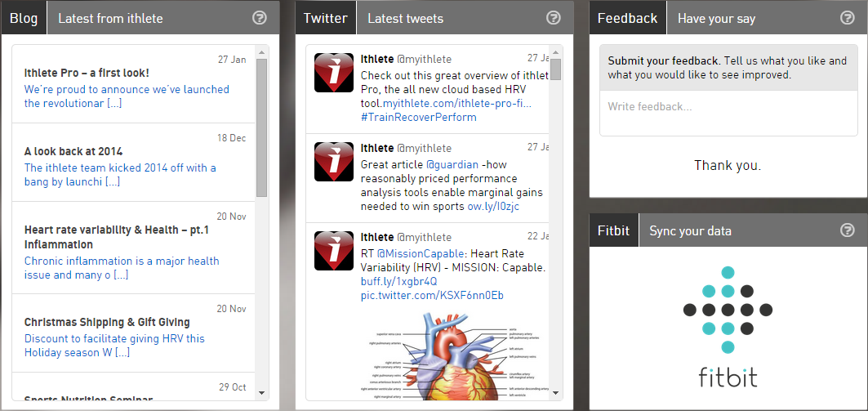This screenshot has width=868, height=411.
Task: Click the '18 Dec' blog post date
Action: (x=231, y=138)
